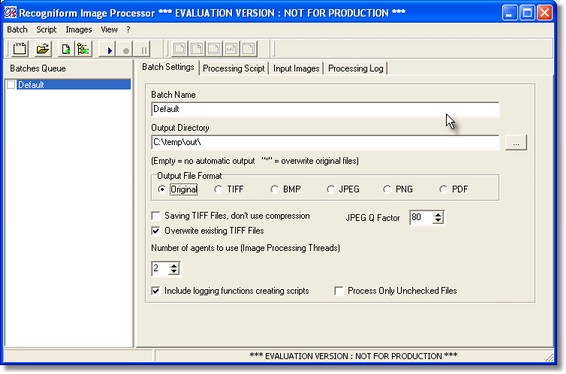
Task: Click the Output Directory input field
Action: pyautogui.click(x=325, y=142)
